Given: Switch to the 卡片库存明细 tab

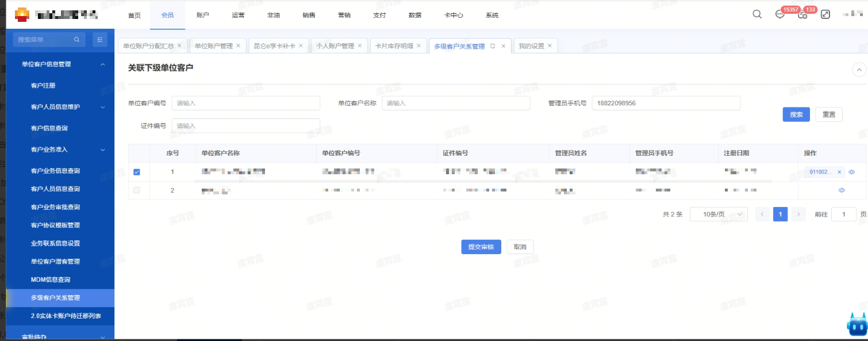Looking at the screenshot, I should coord(394,46).
